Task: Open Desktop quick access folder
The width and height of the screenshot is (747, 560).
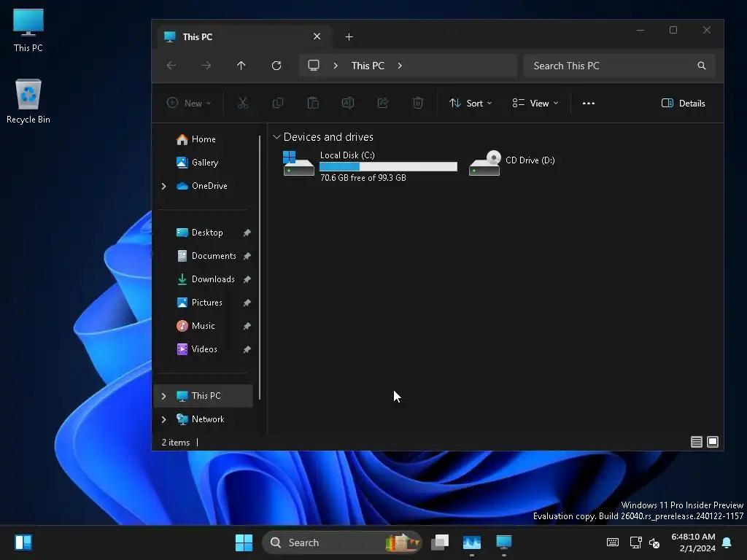Action: click(x=200, y=233)
